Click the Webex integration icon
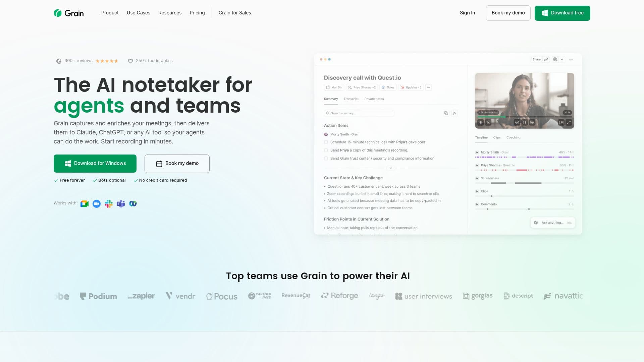 coord(133,204)
